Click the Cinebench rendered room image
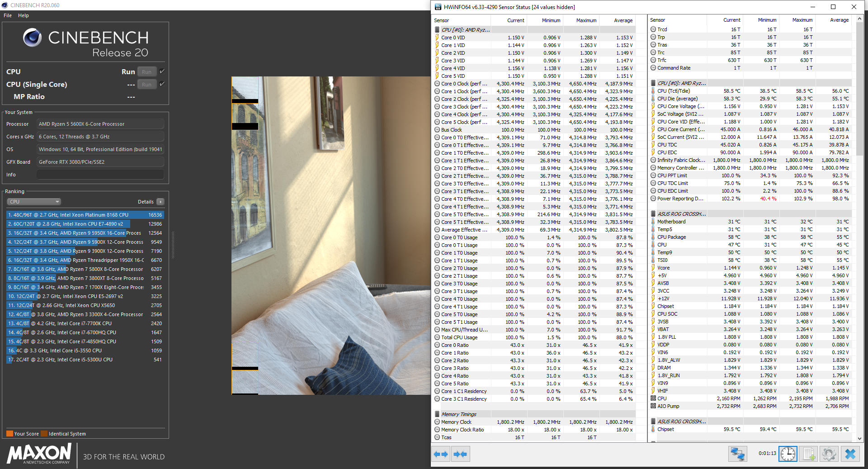The image size is (868, 469). point(331,236)
